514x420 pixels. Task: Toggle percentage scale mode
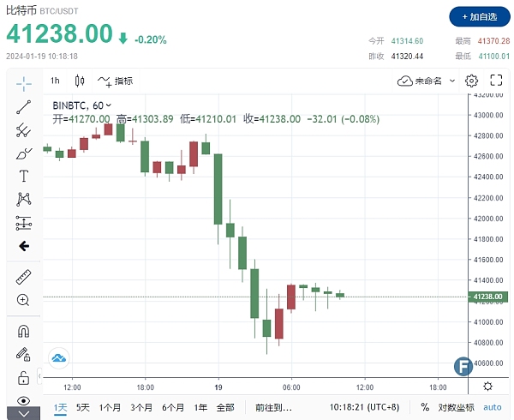click(x=425, y=407)
